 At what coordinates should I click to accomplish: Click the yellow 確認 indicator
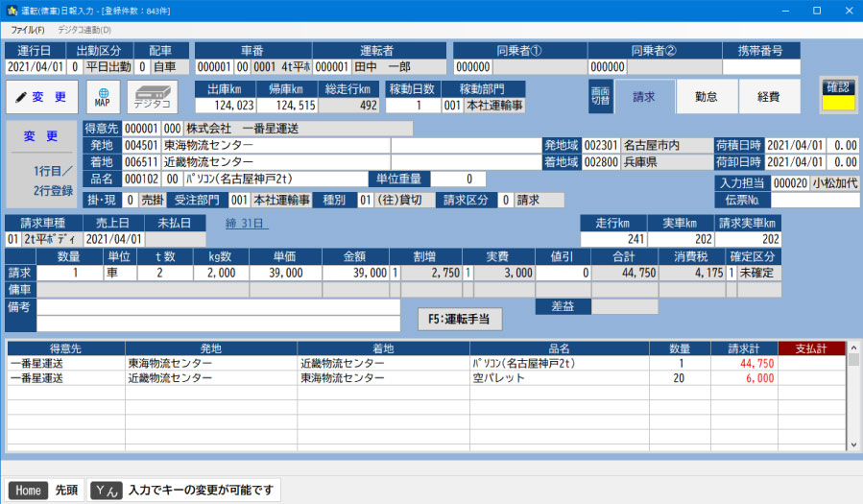click(x=837, y=101)
